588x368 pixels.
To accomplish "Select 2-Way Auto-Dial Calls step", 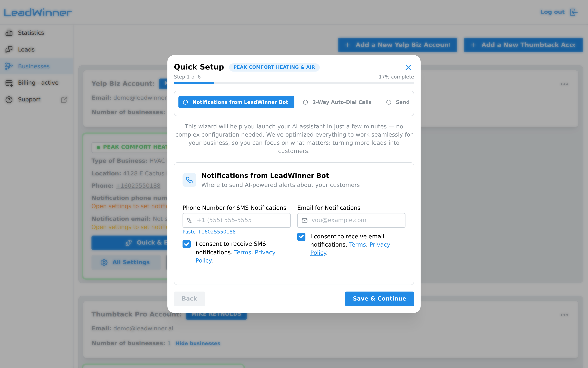I will 337,102.
